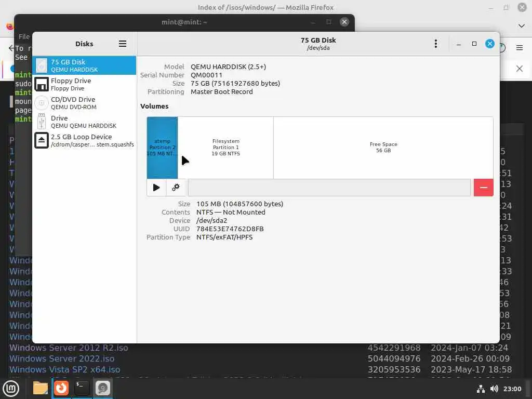Open Firefox application hamburger menu

[x=520, y=48]
